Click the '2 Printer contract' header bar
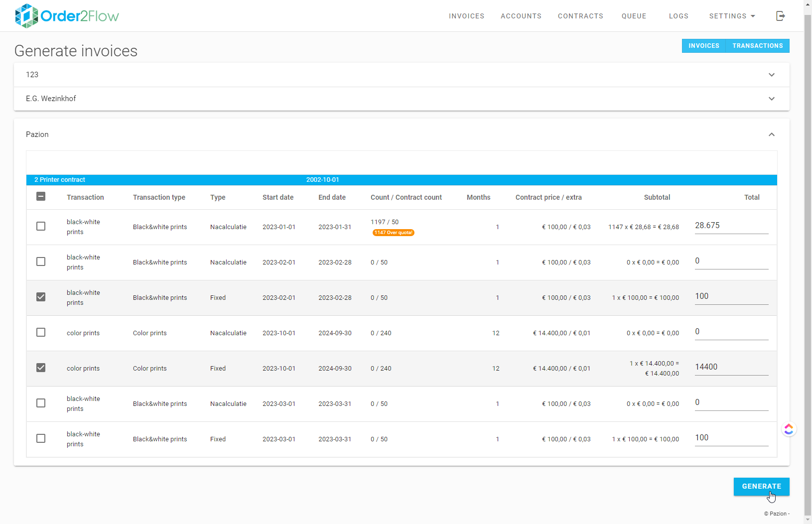812x524 pixels. coord(402,180)
